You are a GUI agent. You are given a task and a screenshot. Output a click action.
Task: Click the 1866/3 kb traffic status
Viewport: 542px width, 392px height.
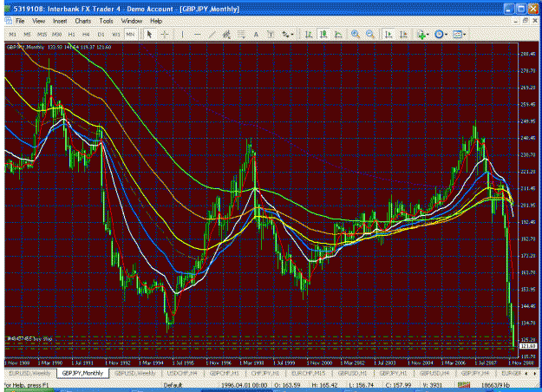pos(496,385)
